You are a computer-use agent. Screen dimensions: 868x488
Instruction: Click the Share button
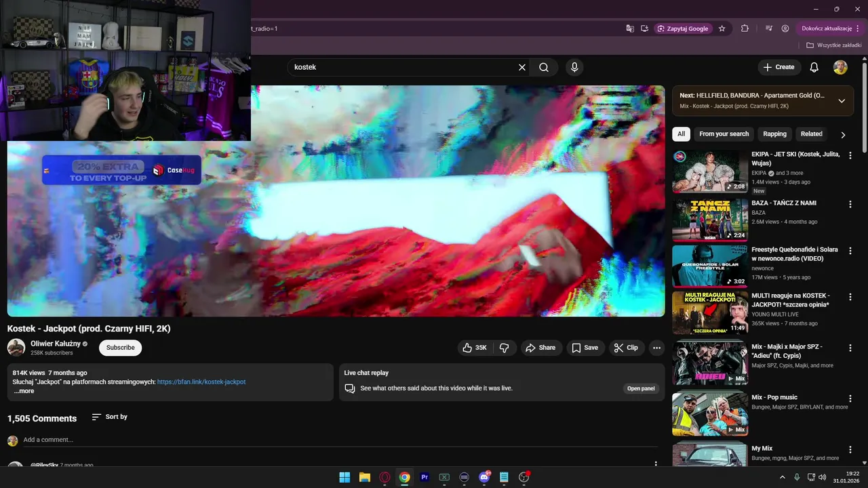tap(540, 348)
